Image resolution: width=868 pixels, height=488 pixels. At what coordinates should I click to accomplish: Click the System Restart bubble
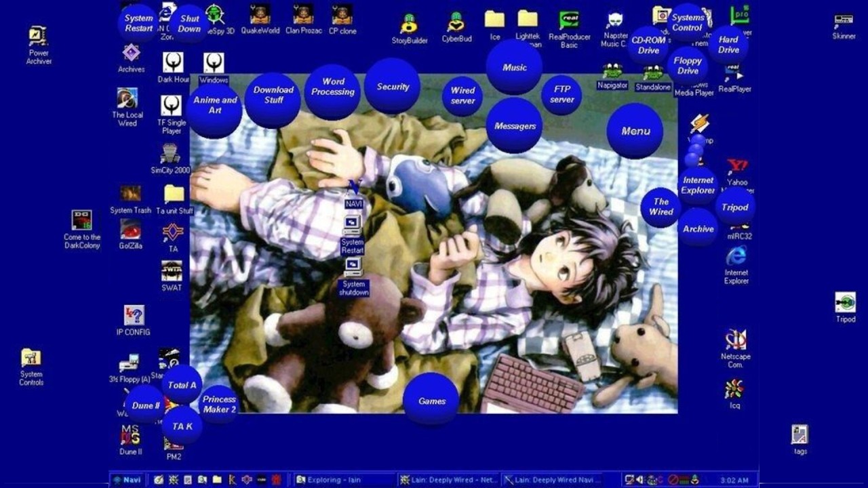(x=138, y=23)
